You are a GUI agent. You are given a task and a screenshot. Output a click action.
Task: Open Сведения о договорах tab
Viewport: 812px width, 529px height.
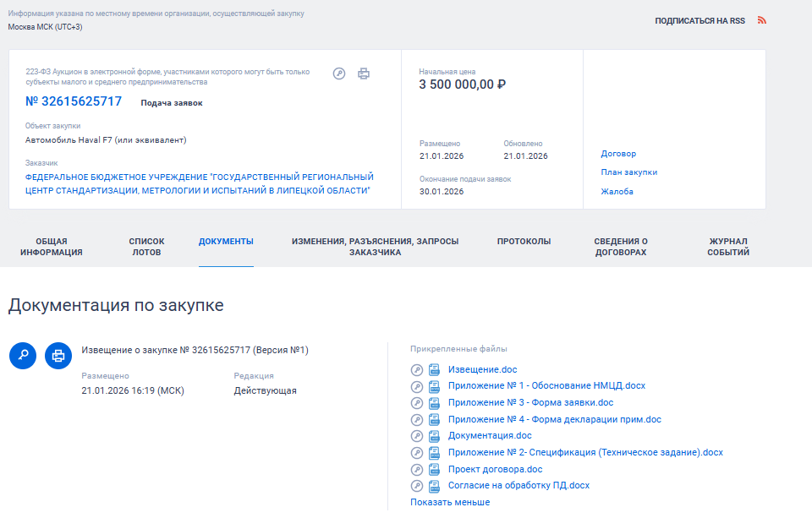click(x=620, y=247)
